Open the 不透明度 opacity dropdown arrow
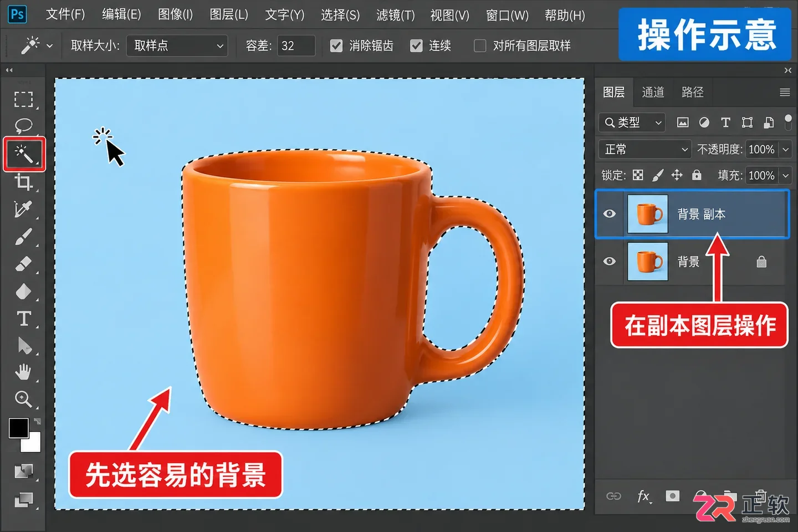This screenshot has width=798, height=532. point(785,150)
